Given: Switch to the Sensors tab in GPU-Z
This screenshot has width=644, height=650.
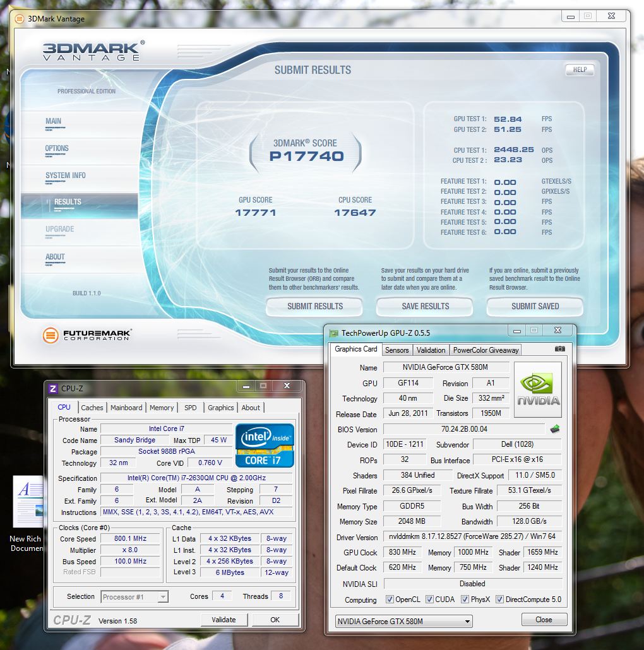Looking at the screenshot, I should [397, 350].
